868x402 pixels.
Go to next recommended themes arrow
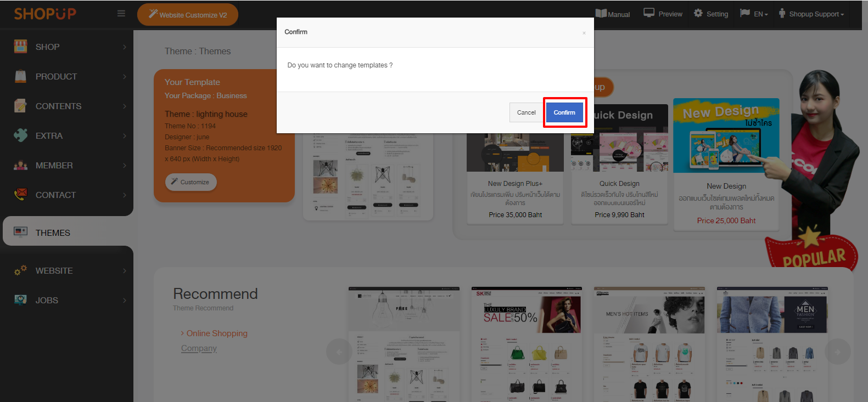[838, 352]
